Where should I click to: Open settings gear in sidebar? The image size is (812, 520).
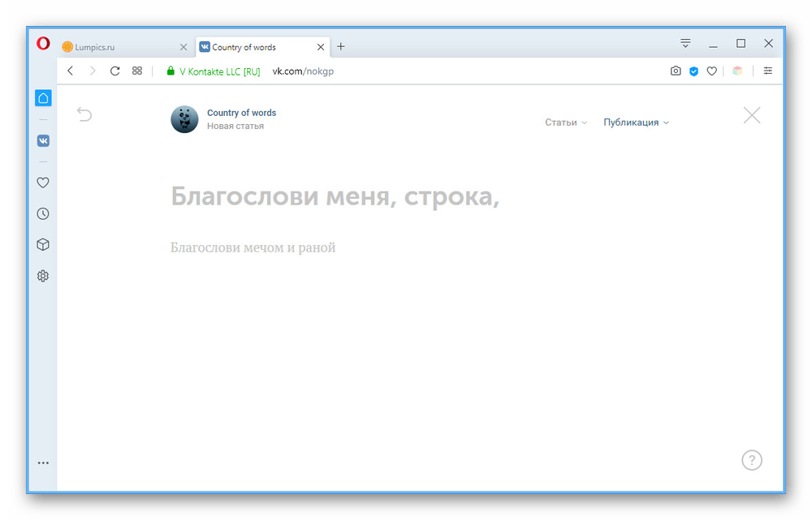point(43,276)
